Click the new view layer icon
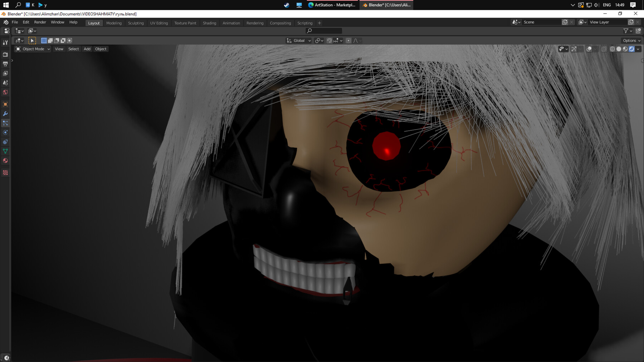644x362 pixels. coord(631,22)
